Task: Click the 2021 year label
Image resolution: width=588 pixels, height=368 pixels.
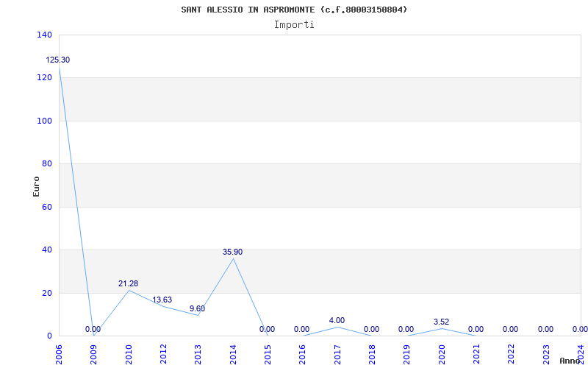Action: [x=476, y=354]
